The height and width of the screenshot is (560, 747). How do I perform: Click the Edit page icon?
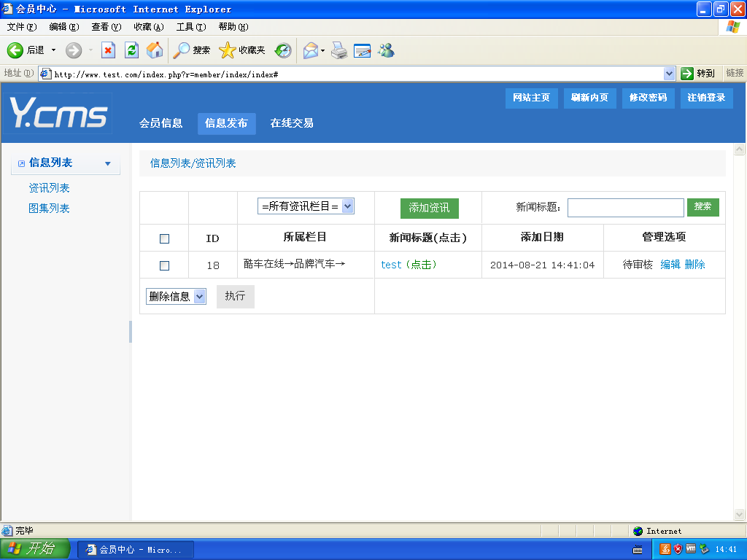tap(362, 50)
